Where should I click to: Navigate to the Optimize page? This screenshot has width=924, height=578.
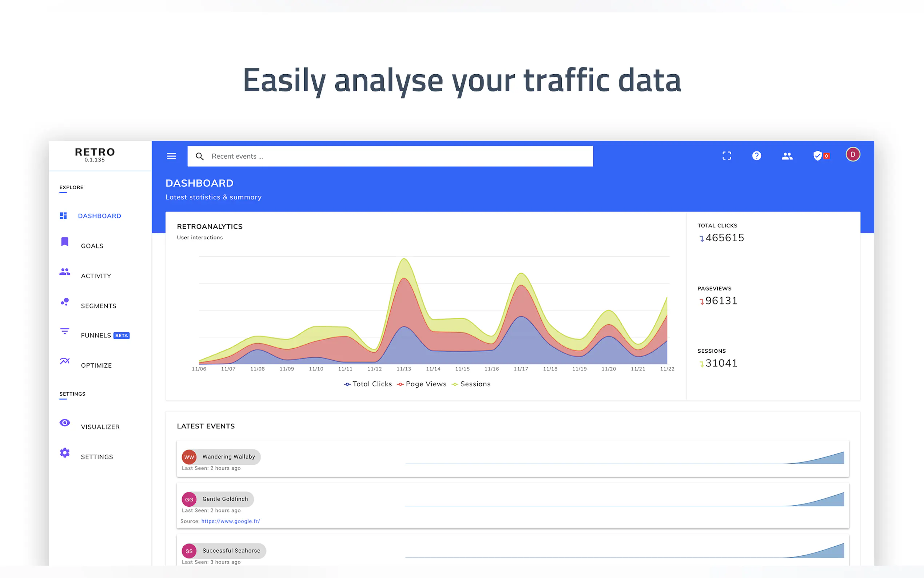[96, 365]
